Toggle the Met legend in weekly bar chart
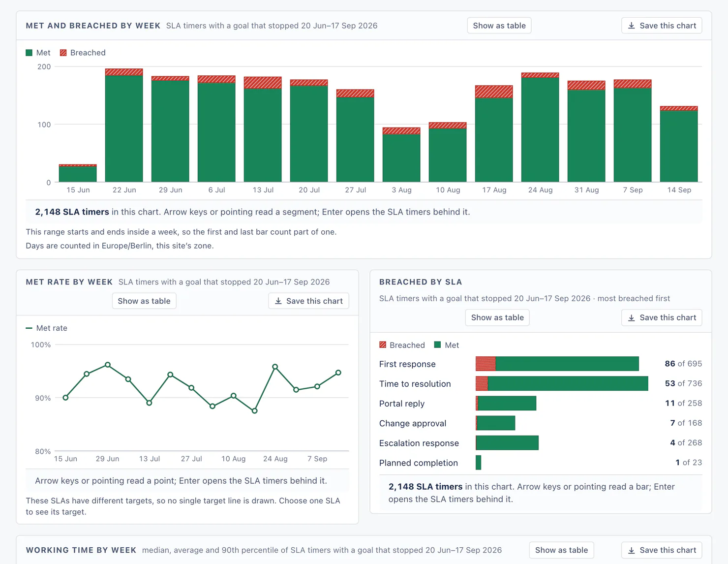 coord(38,53)
